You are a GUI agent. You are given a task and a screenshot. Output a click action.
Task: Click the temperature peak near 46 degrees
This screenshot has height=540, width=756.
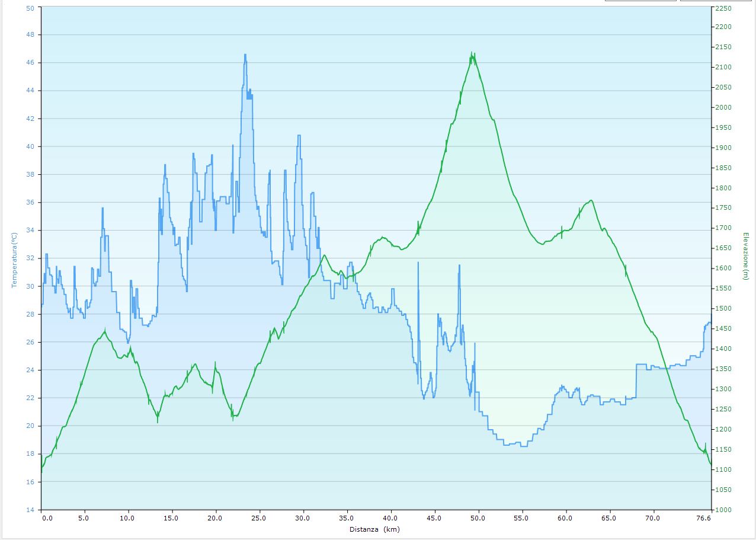point(245,55)
